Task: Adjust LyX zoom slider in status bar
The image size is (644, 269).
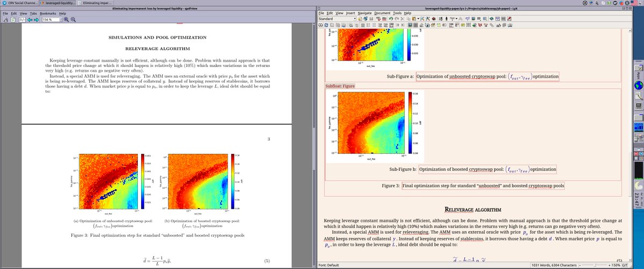Action: click(595, 265)
